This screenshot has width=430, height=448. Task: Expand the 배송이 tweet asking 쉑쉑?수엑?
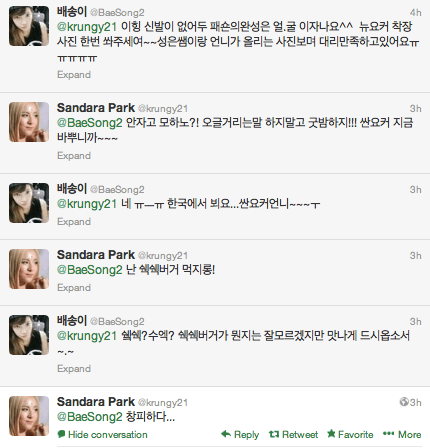[x=74, y=369]
